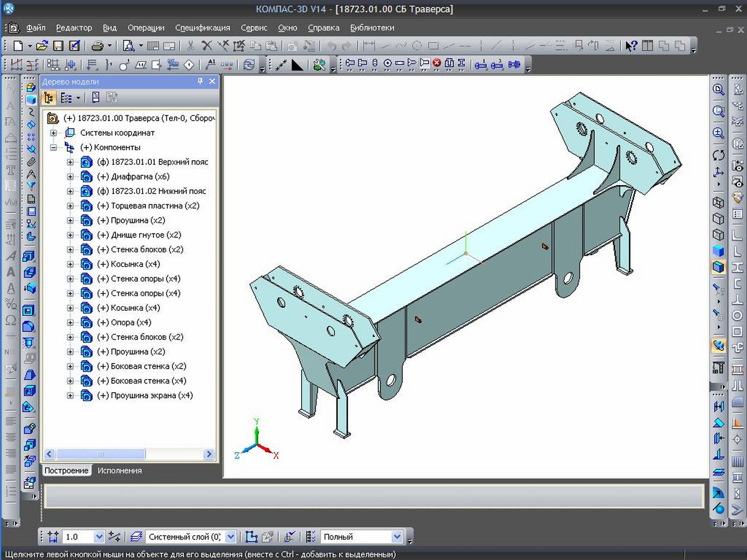
Task: Close the Дерево модели panel
Action: click(212, 81)
